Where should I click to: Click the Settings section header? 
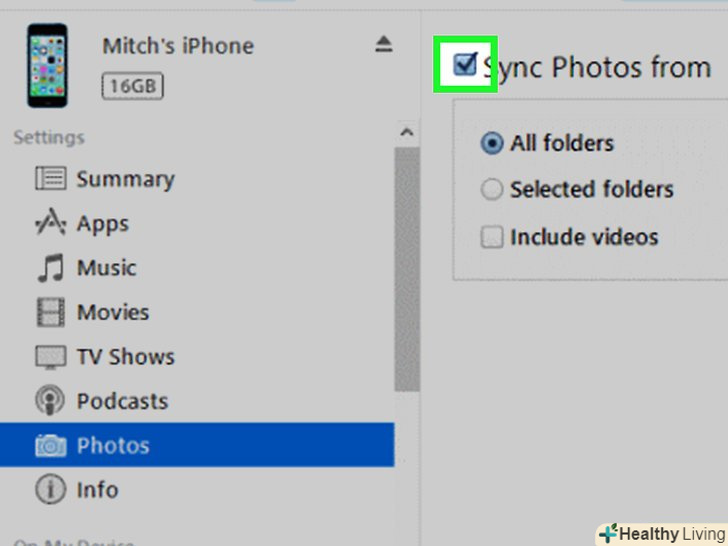[x=49, y=137]
